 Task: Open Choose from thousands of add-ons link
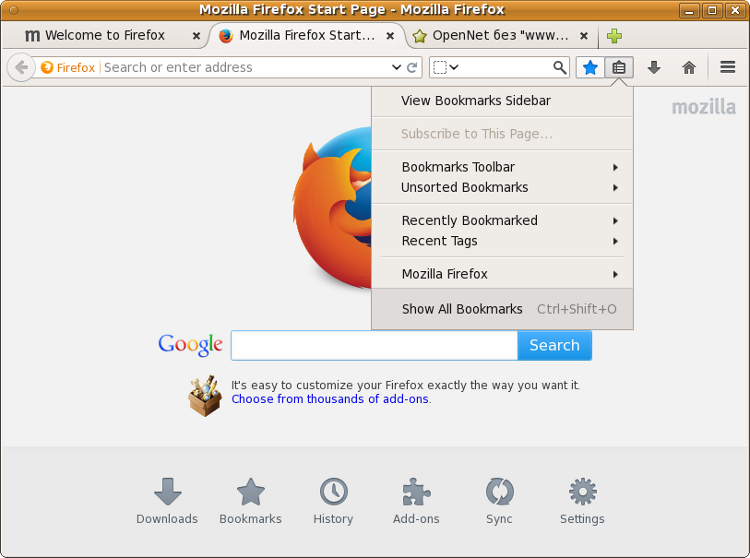(330, 399)
